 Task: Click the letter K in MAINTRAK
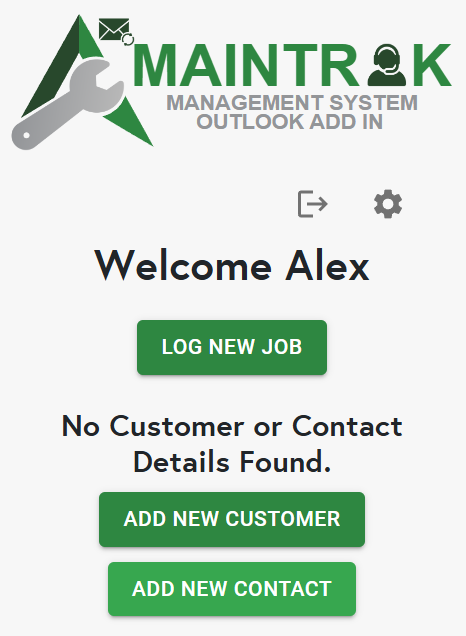click(432, 65)
